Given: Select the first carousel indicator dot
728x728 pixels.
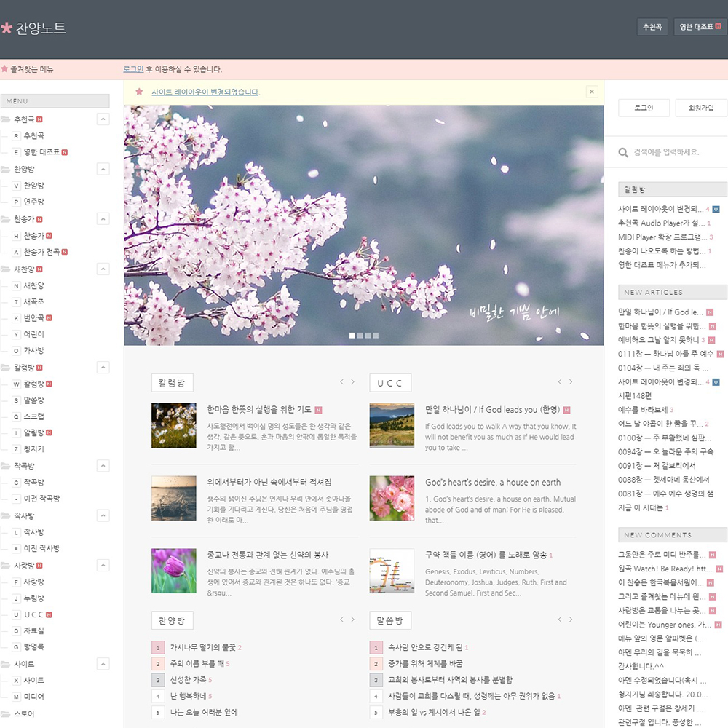Looking at the screenshot, I should click(352, 336).
